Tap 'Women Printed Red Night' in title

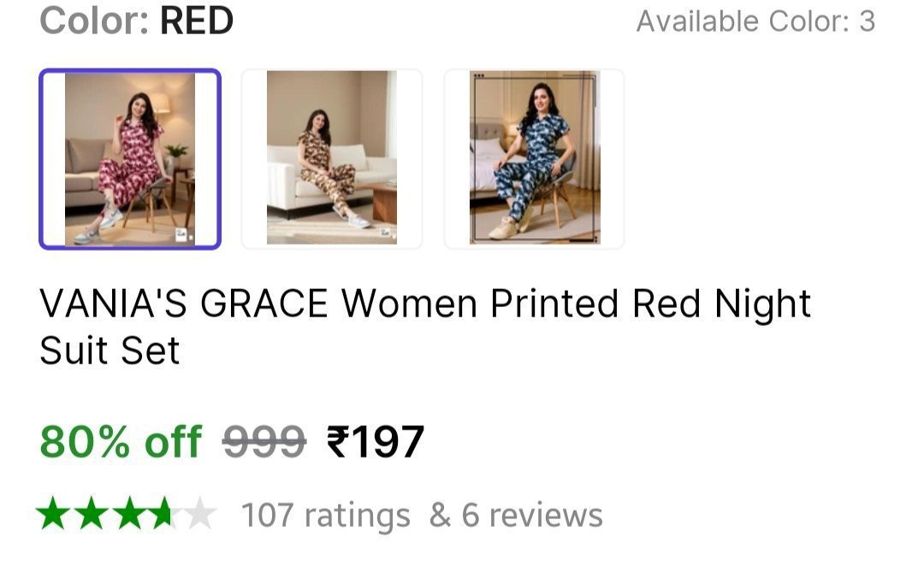[576, 304]
